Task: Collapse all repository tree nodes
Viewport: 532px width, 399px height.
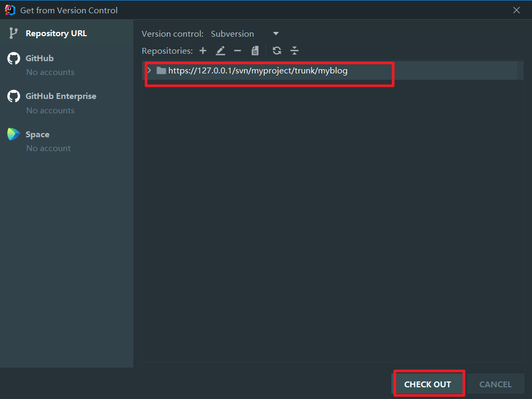Action: coord(294,51)
